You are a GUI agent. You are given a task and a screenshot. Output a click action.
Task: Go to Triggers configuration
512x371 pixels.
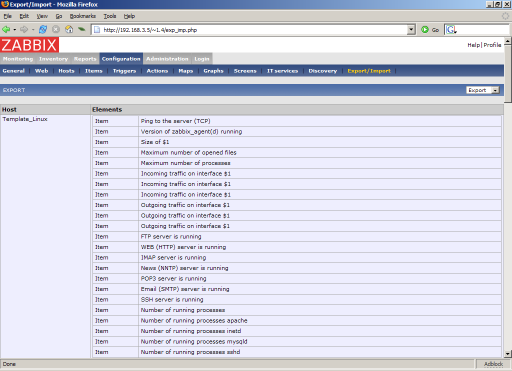pos(124,71)
